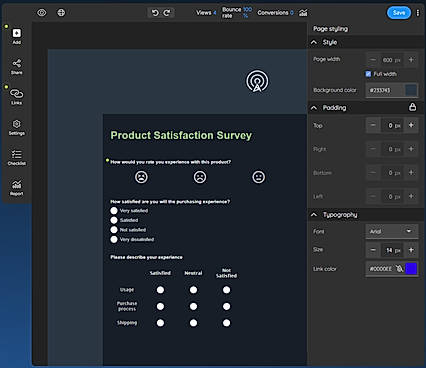Select the Product Satisfaction Survey heading

click(181, 135)
